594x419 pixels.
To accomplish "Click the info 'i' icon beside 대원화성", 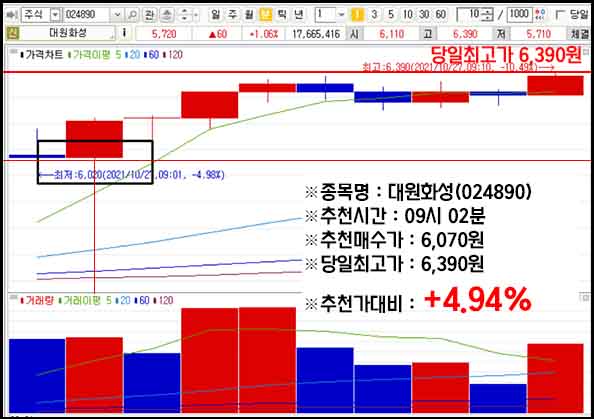I will click(x=124, y=33).
